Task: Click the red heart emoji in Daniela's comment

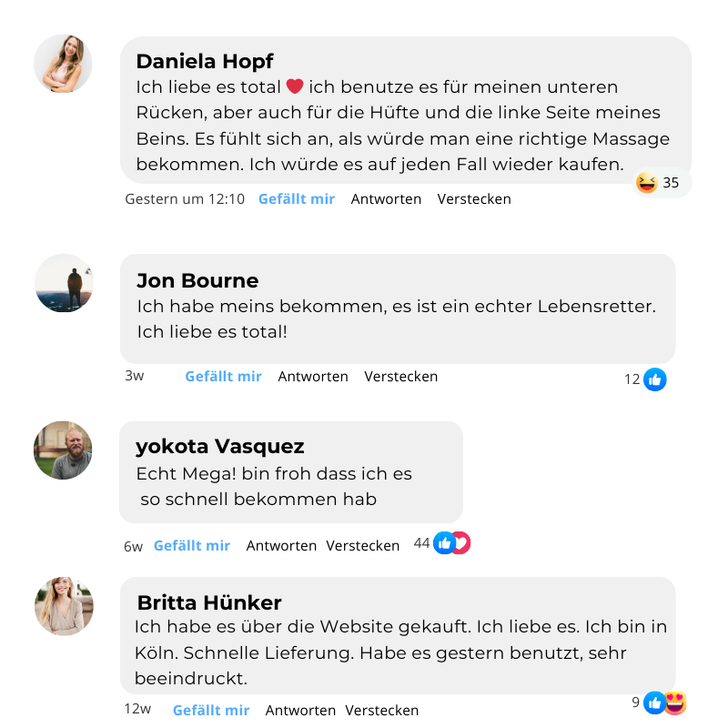Action: click(295, 86)
